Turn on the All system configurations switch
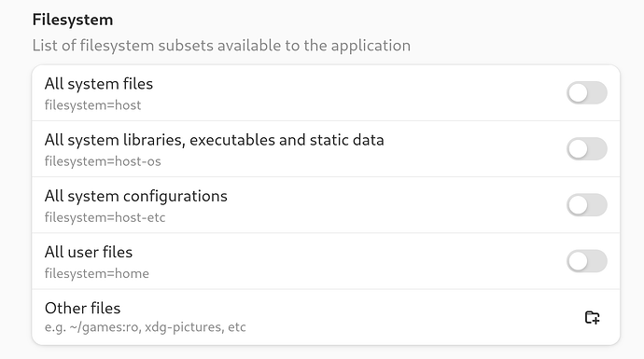 coord(587,205)
